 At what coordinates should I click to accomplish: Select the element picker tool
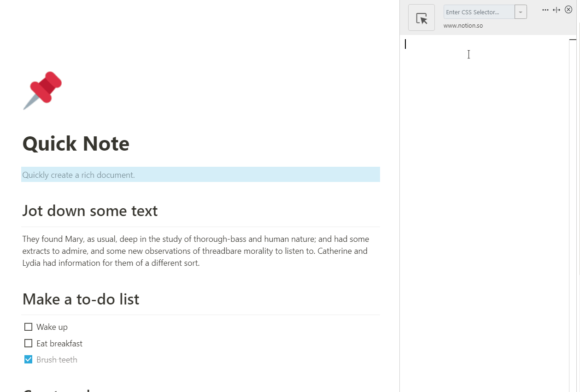click(421, 17)
